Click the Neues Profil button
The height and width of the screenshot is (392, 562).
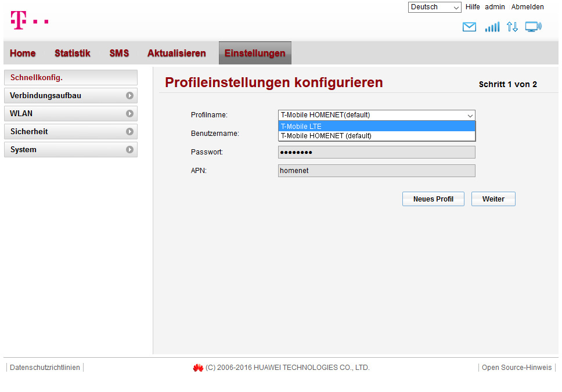pyautogui.click(x=433, y=199)
